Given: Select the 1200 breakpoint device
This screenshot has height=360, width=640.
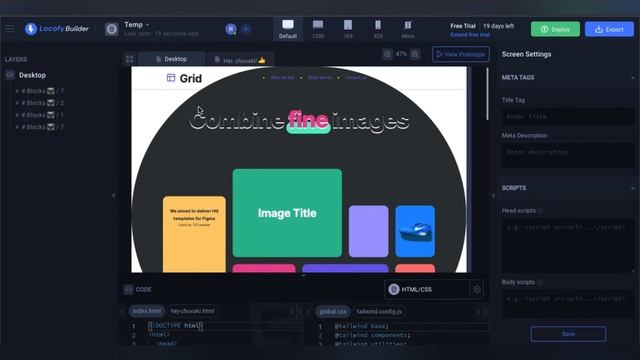Looking at the screenshot, I should point(318,29).
